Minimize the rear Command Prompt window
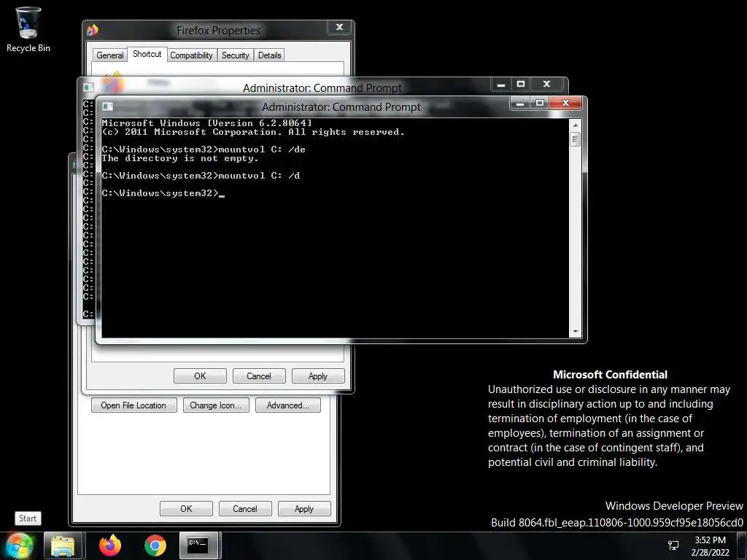747x560 pixels. [x=501, y=84]
